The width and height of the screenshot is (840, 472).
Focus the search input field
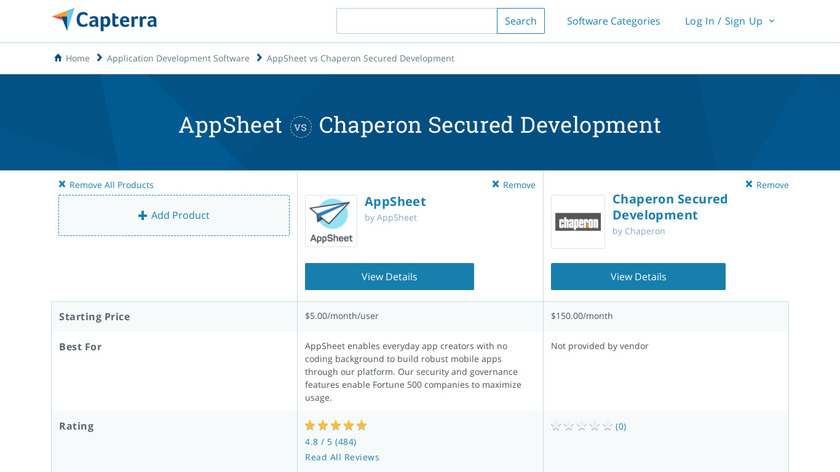pos(416,21)
